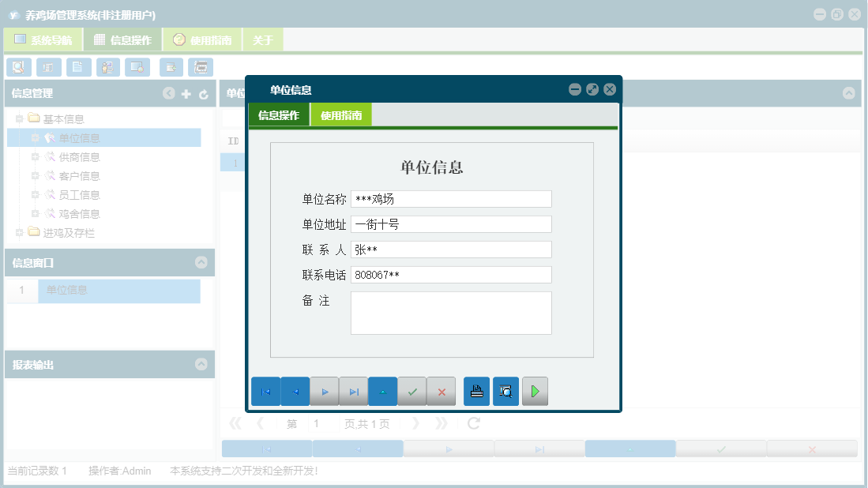
Task: Open the 关于 menu item in the top bar
Action: tap(263, 38)
